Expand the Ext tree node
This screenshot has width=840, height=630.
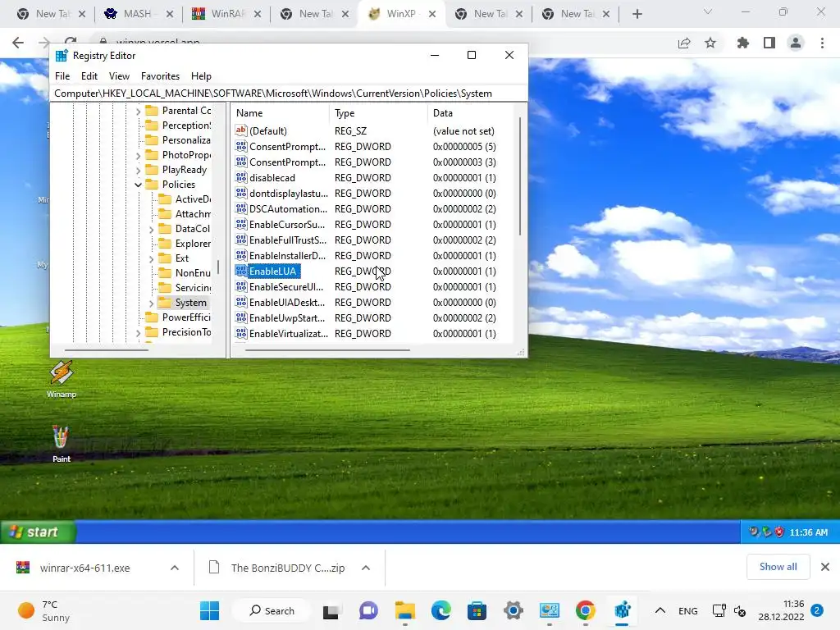151,258
